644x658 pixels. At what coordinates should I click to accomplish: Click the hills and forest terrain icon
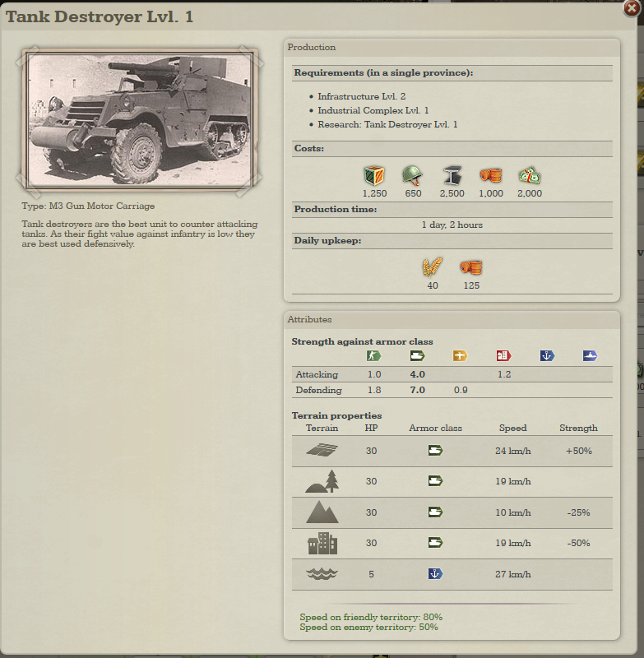point(322,481)
